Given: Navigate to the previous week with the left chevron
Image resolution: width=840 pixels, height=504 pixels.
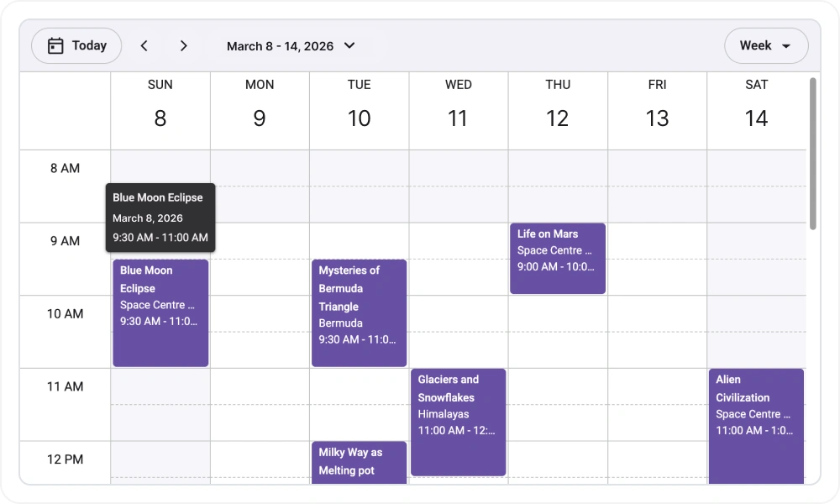Looking at the screenshot, I should tap(144, 45).
